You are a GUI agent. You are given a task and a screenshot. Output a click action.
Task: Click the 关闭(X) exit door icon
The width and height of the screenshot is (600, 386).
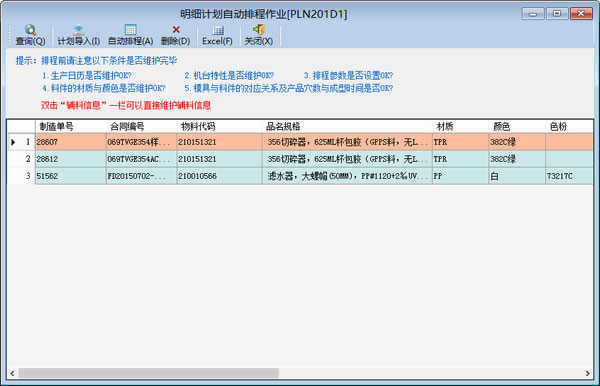(x=259, y=30)
